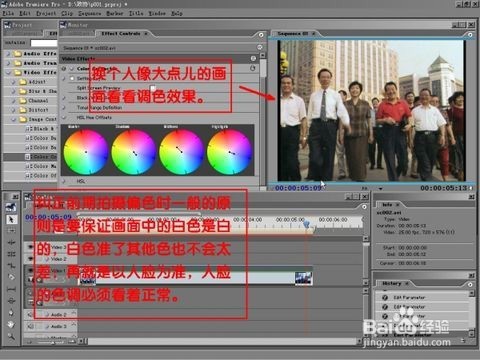Open the Clip menu
Image resolution: width=480 pixels, height=360 pixels.
pyautogui.click(x=67, y=13)
